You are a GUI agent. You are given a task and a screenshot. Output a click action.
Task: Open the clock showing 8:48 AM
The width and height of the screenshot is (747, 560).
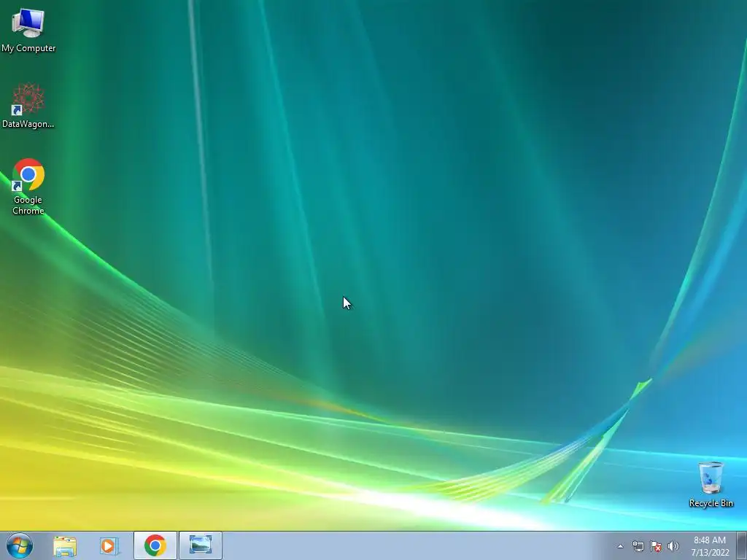tap(710, 546)
